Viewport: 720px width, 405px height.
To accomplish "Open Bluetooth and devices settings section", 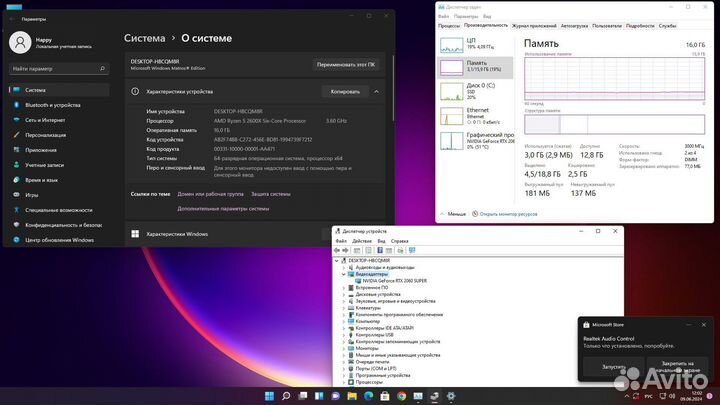I will pyautogui.click(x=52, y=104).
